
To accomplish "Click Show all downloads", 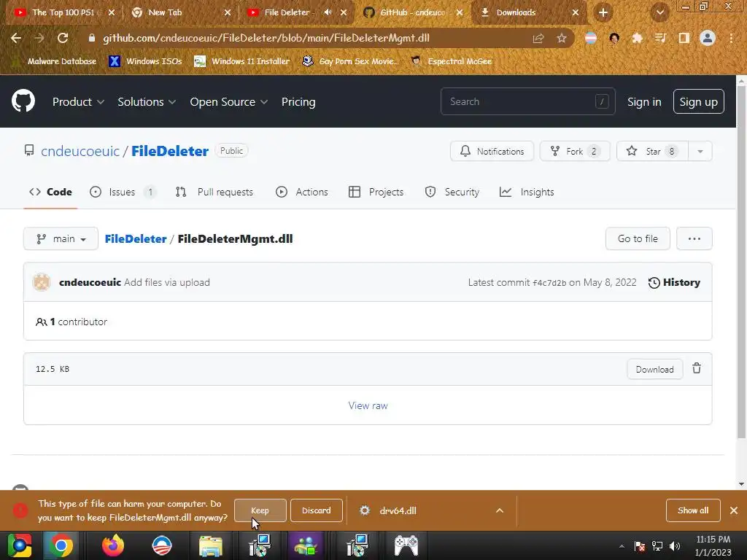I will 693,510.
